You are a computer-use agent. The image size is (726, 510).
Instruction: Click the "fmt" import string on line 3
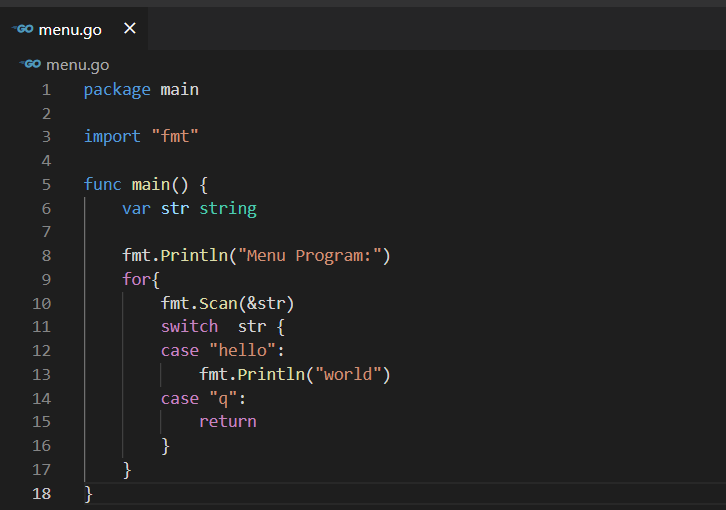pyautogui.click(x=175, y=137)
